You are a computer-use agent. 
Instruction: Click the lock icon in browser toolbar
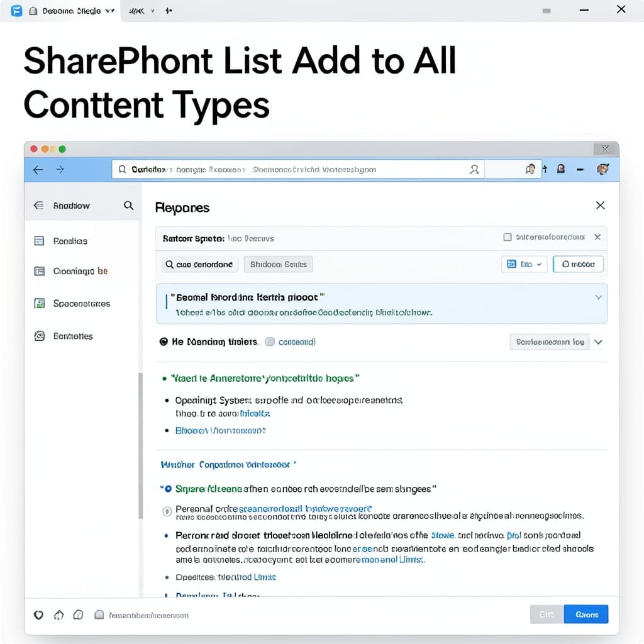560,169
